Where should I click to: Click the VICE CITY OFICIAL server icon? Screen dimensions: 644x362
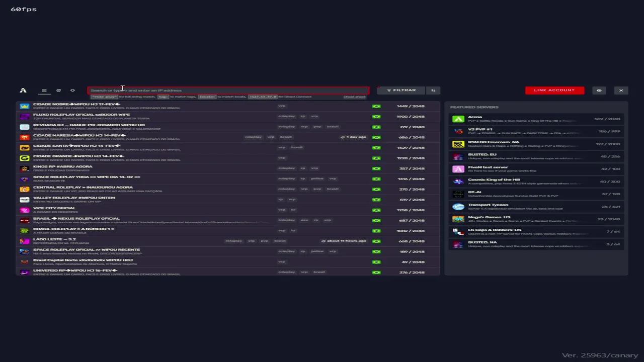24,210
